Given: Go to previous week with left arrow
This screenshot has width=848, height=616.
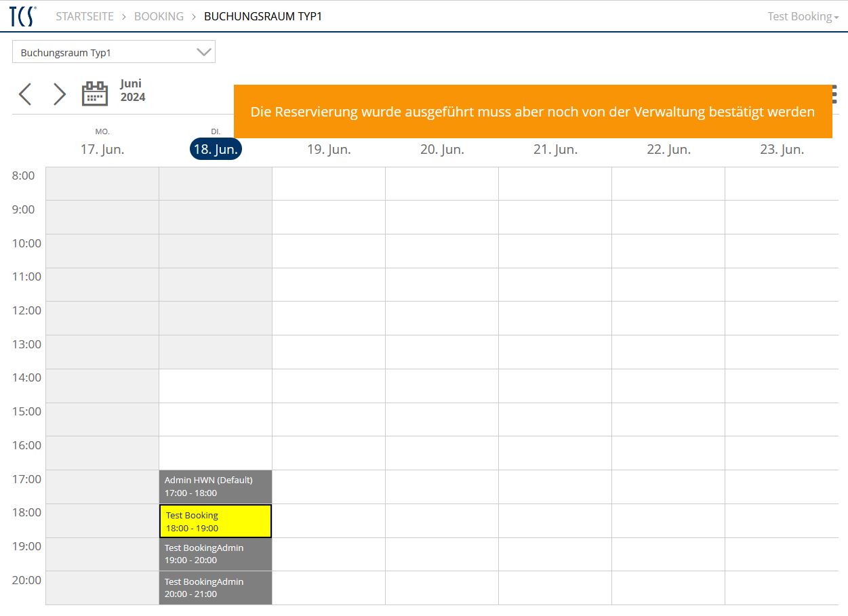Looking at the screenshot, I should [25, 94].
